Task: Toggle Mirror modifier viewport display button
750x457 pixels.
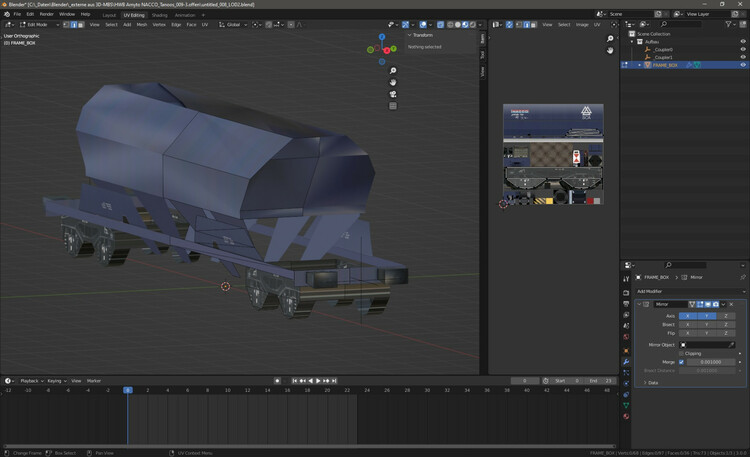Action: coord(708,304)
